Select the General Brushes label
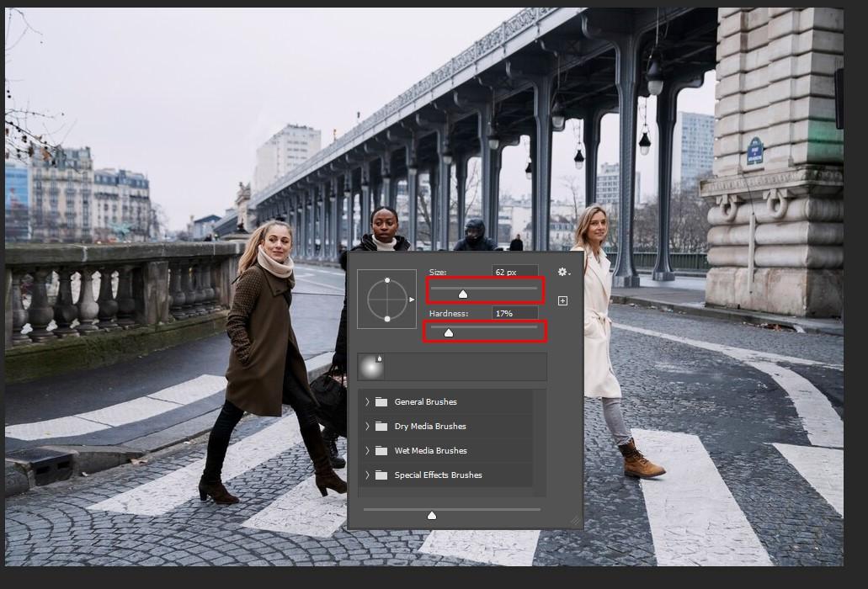Image resolution: width=868 pixels, height=589 pixels. point(426,402)
